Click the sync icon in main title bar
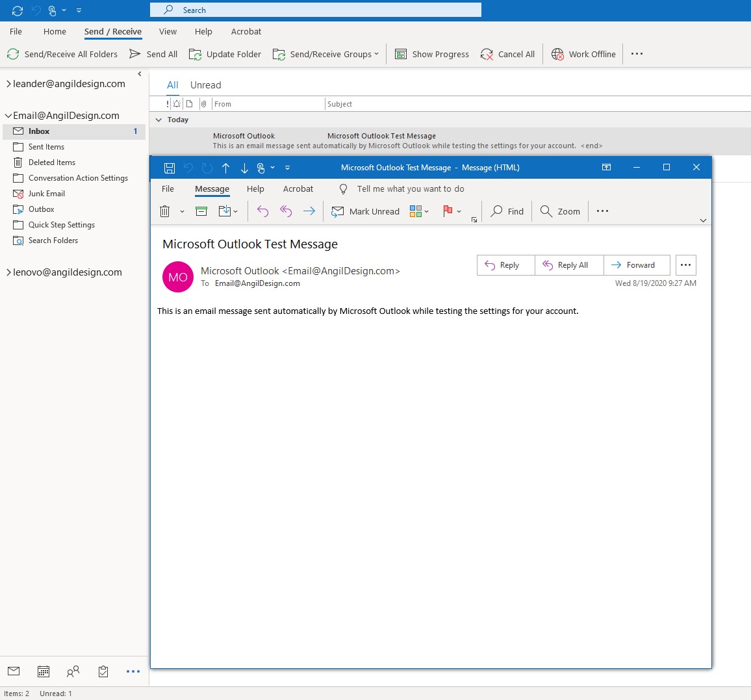This screenshot has height=700, width=751. pos(18,10)
